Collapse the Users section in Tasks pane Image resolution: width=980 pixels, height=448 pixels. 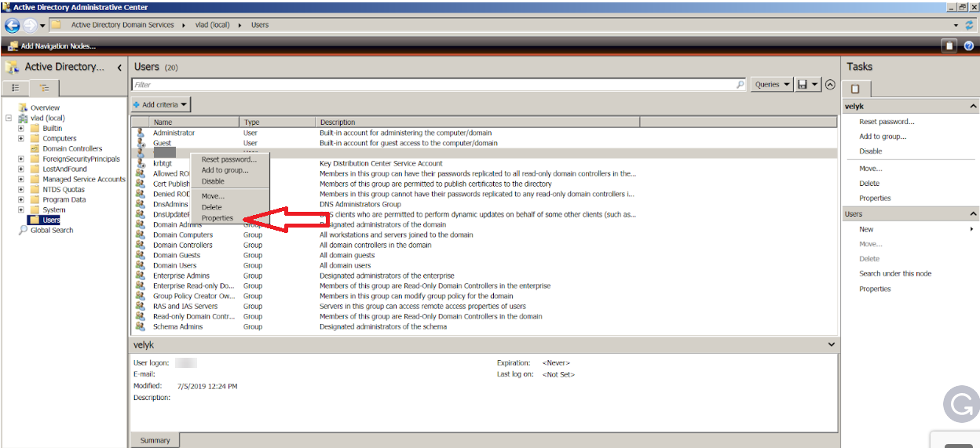[x=974, y=214]
